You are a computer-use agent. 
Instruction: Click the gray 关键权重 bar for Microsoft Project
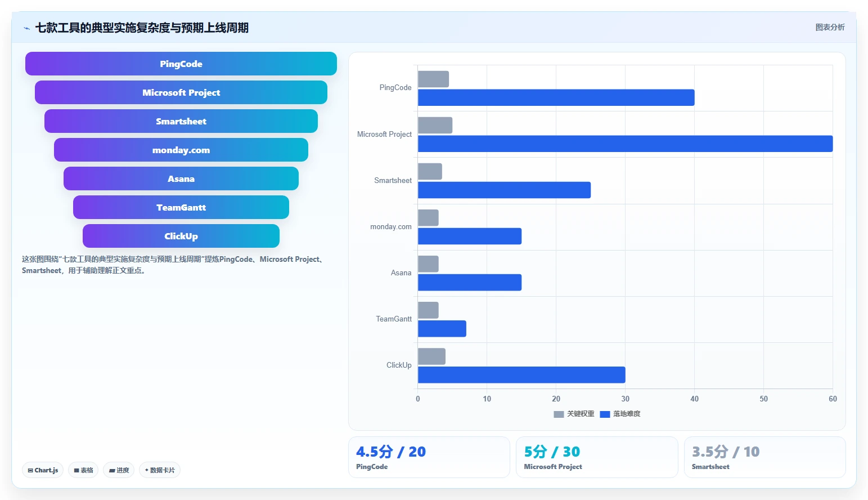[x=435, y=125]
